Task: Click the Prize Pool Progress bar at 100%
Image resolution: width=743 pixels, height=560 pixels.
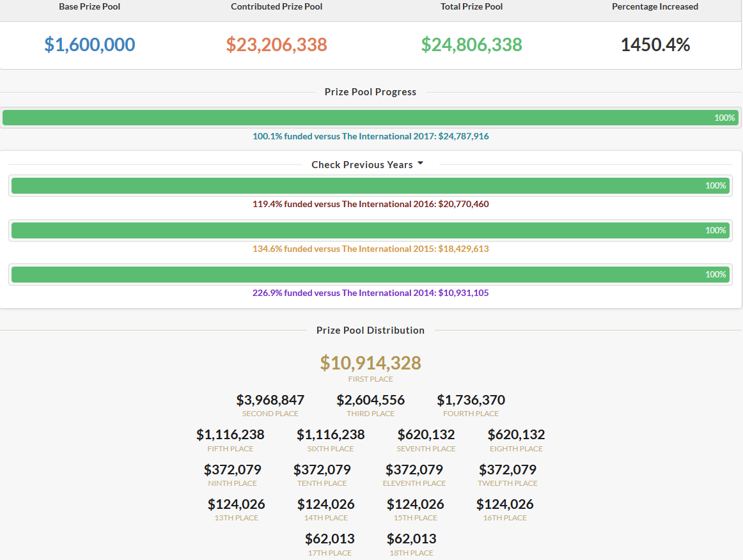Action: pyautogui.click(x=370, y=118)
